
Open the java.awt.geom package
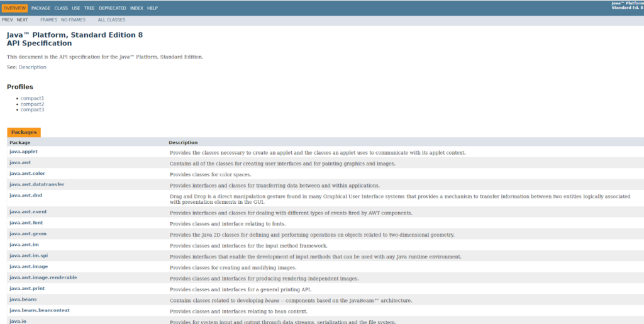click(28, 233)
